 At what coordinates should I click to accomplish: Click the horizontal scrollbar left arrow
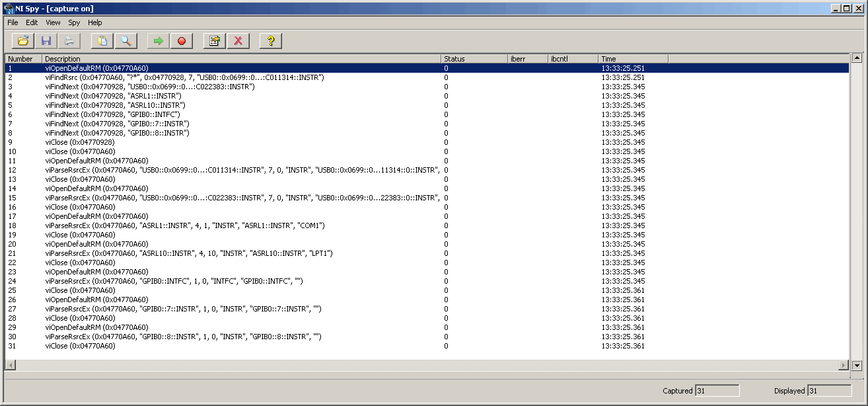click(x=11, y=365)
